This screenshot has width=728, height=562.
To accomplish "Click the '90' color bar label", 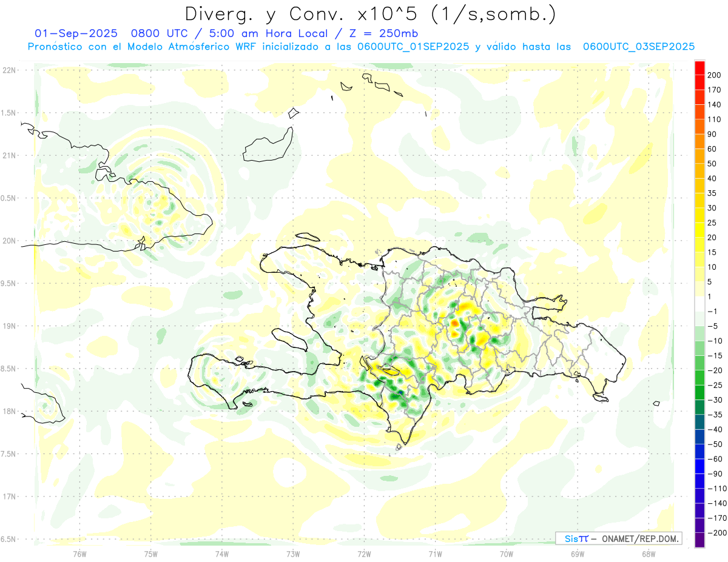I will pos(712,134).
